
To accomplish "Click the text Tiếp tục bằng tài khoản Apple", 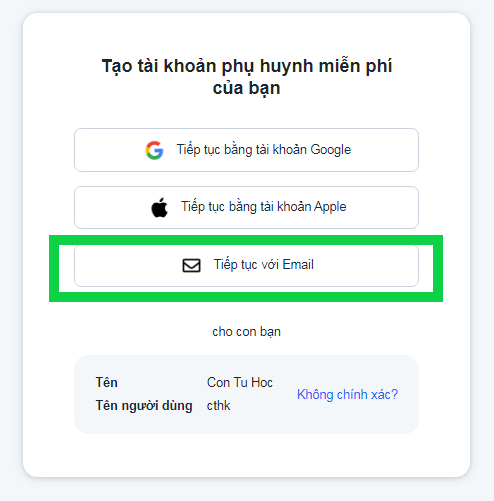I will click(x=264, y=207).
